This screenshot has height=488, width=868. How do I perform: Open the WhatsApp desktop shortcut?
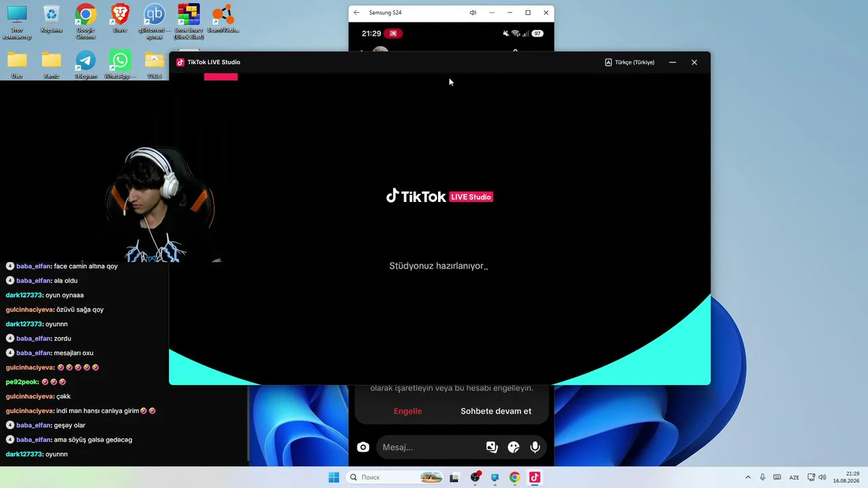click(x=120, y=65)
